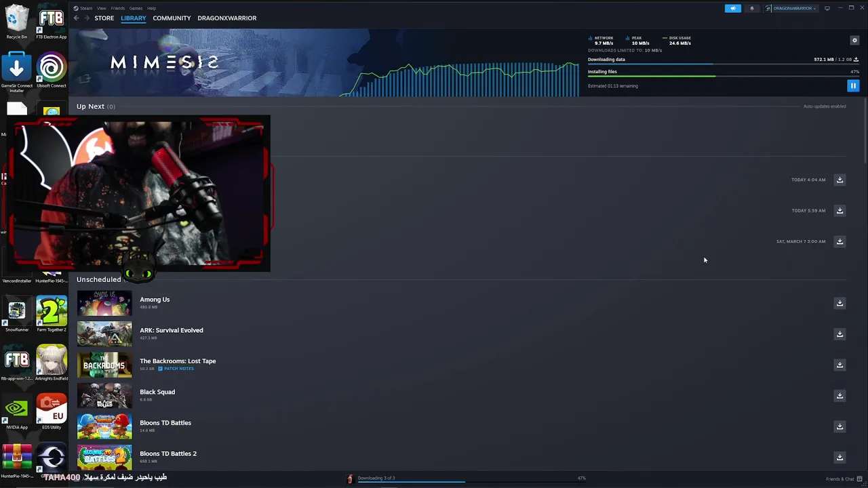Open the notifications bell
The image size is (868, 488).
click(x=751, y=8)
